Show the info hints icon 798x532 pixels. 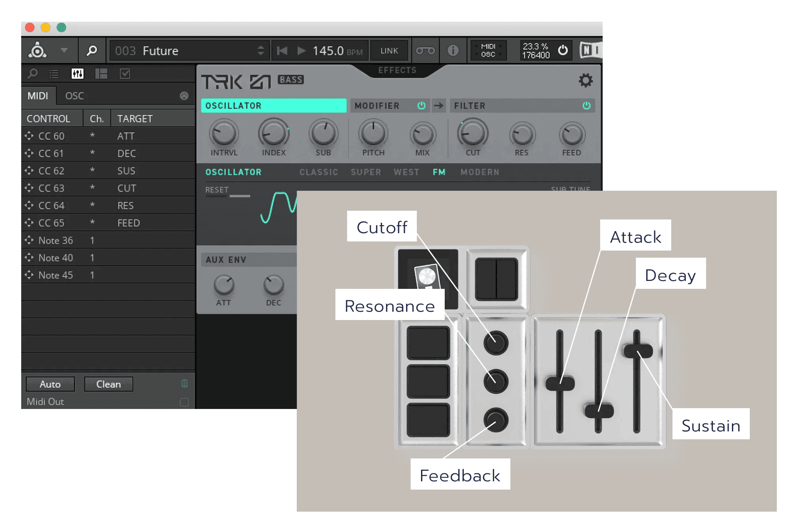pyautogui.click(x=453, y=51)
